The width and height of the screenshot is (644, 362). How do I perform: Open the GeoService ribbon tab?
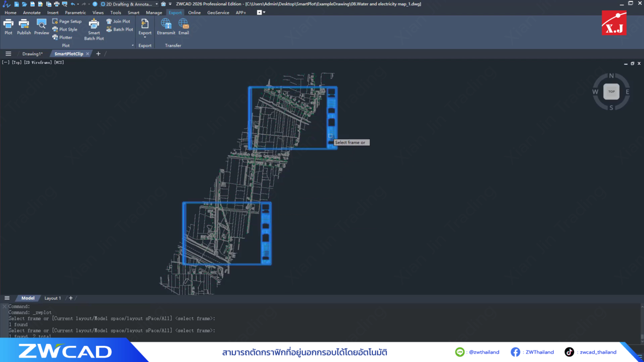218,13
